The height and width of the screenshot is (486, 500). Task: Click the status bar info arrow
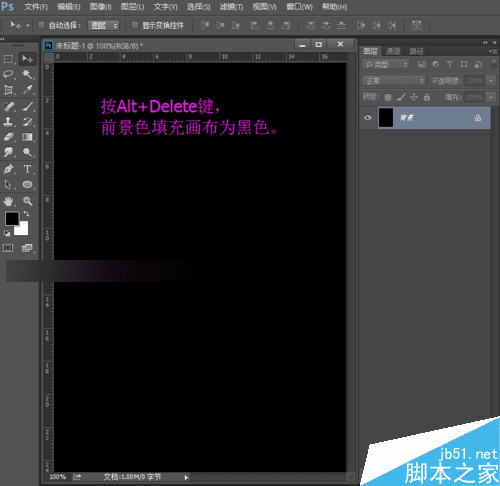pos(186,477)
